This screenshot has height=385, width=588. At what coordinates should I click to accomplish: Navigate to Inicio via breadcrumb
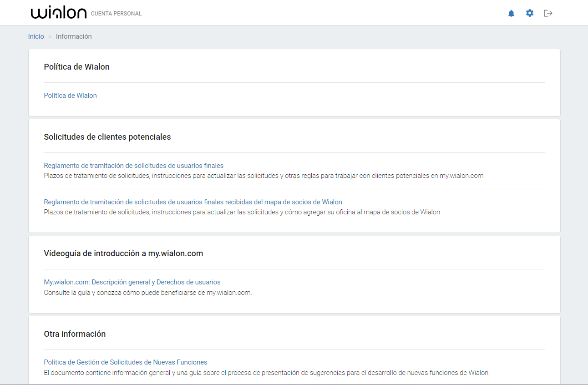tap(36, 36)
